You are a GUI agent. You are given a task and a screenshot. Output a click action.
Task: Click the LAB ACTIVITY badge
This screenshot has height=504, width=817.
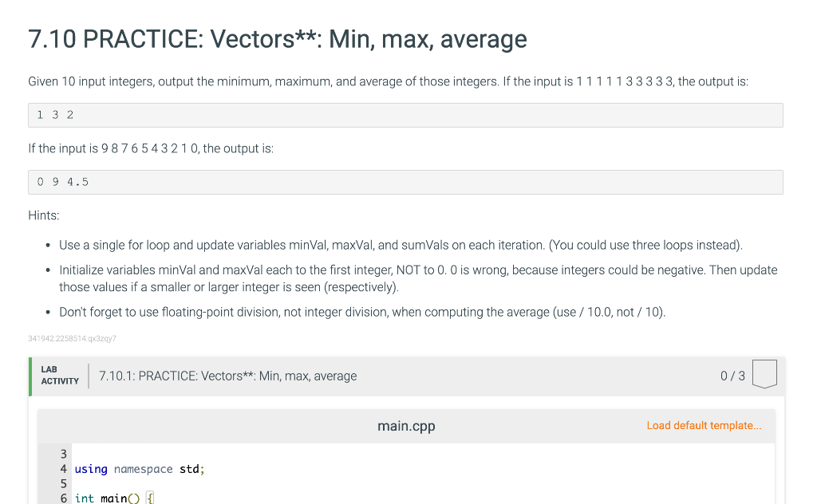(x=59, y=375)
